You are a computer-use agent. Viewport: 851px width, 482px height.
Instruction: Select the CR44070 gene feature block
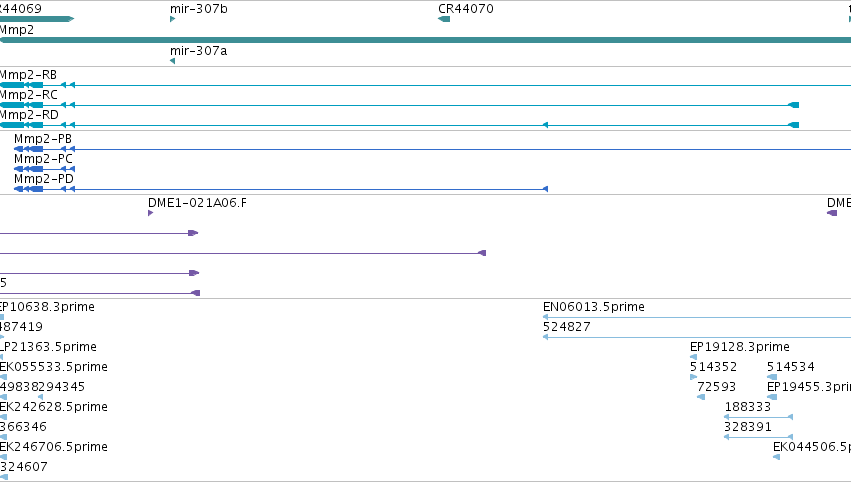(444, 19)
